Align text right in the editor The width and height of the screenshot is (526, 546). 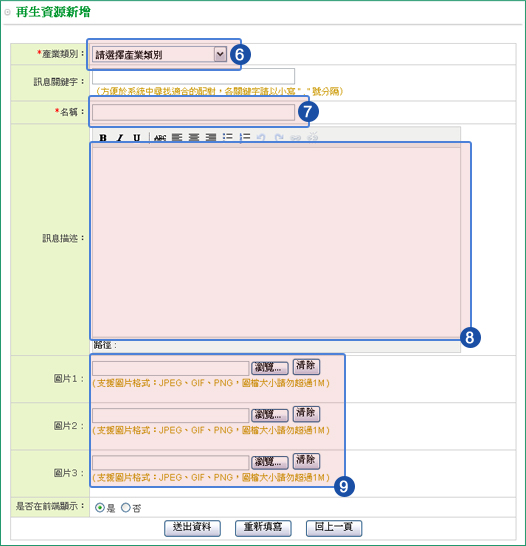[211, 138]
